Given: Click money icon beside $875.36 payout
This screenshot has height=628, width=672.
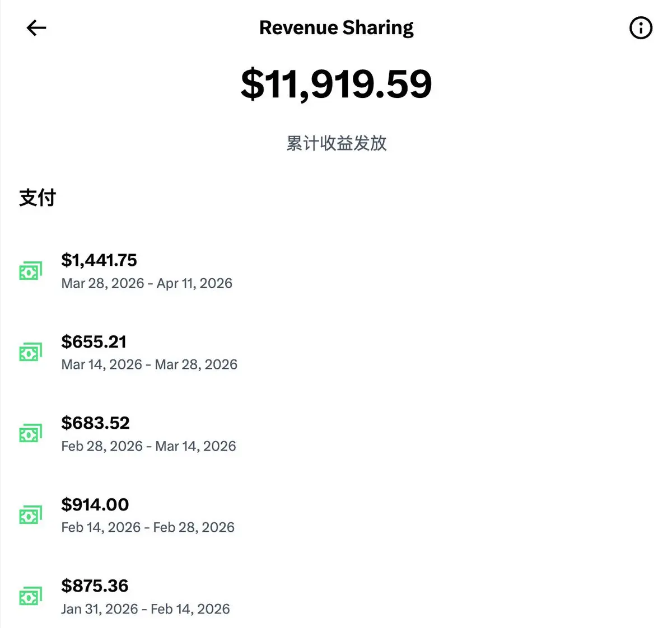Looking at the screenshot, I should 31,596.
